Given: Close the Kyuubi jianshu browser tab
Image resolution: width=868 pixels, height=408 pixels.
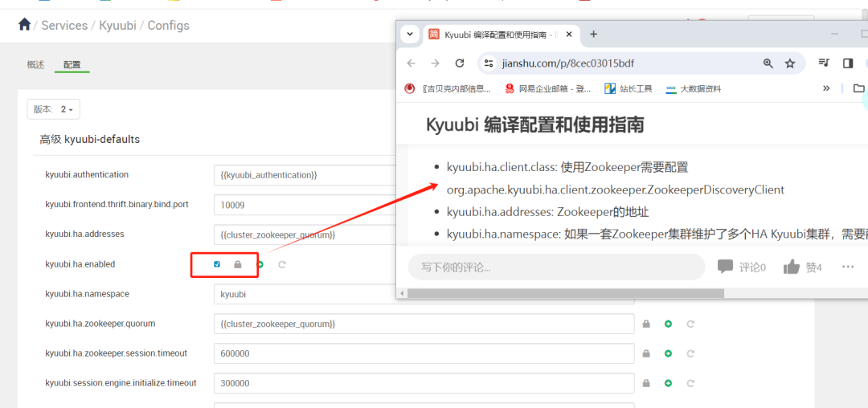Looking at the screenshot, I should tap(569, 35).
